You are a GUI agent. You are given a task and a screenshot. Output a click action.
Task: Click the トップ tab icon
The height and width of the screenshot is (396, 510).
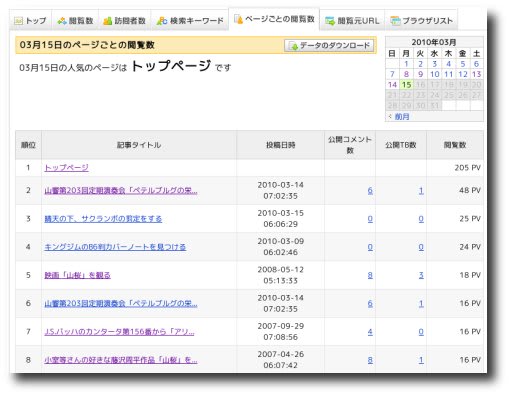(18, 21)
